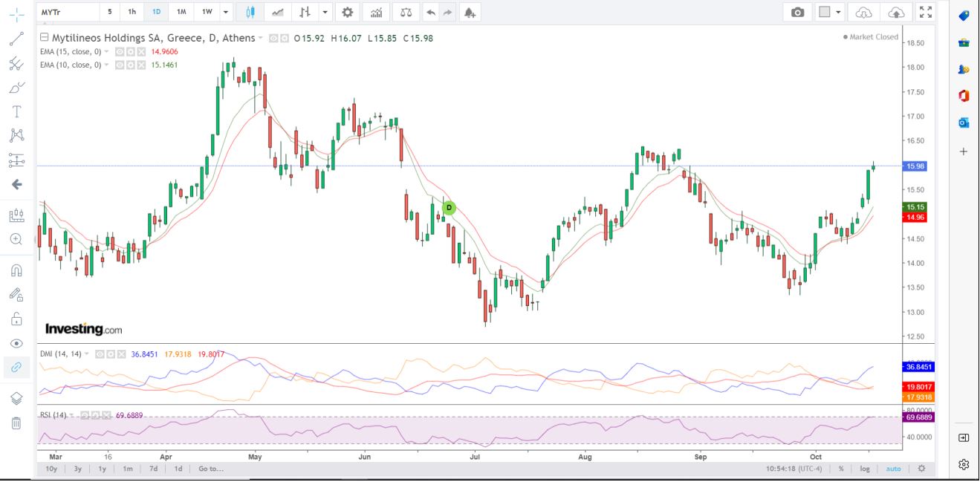Image resolution: width=980 pixels, height=482 pixels.
Task: Hide the EMA 15 indicator
Action: click(118, 52)
